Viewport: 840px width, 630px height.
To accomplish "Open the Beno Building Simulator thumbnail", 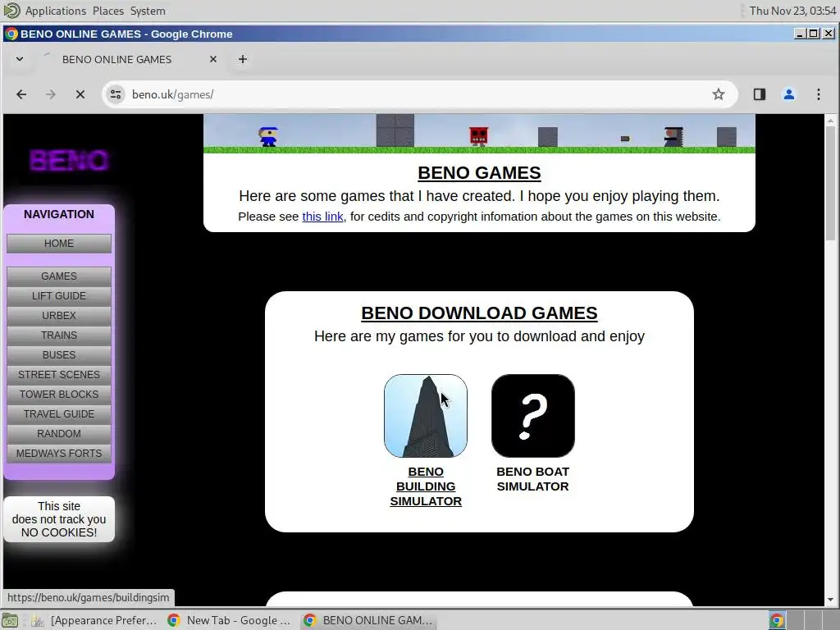I will click(426, 416).
